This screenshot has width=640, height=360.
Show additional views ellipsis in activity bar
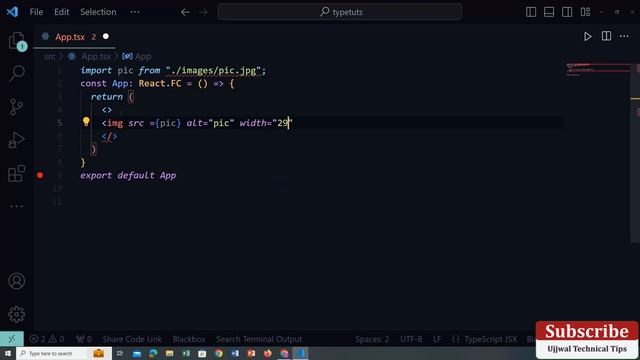(x=17, y=206)
